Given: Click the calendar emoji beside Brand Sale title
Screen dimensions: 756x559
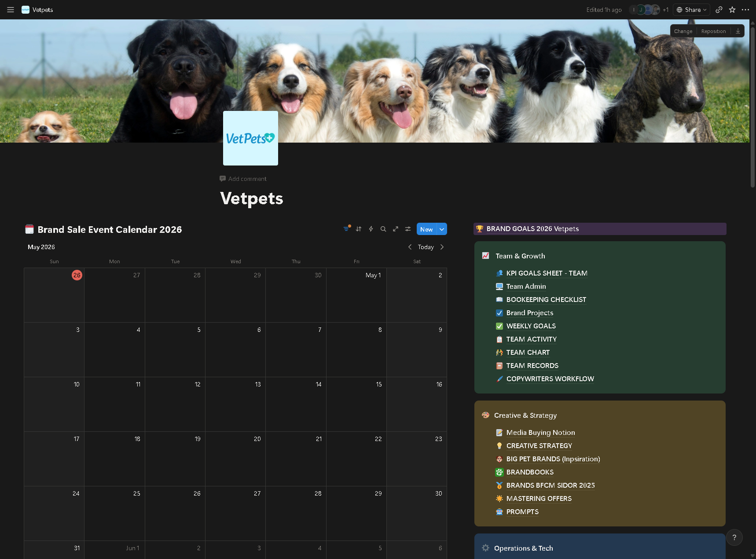Looking at the screenshot, I should coord(29,229).
